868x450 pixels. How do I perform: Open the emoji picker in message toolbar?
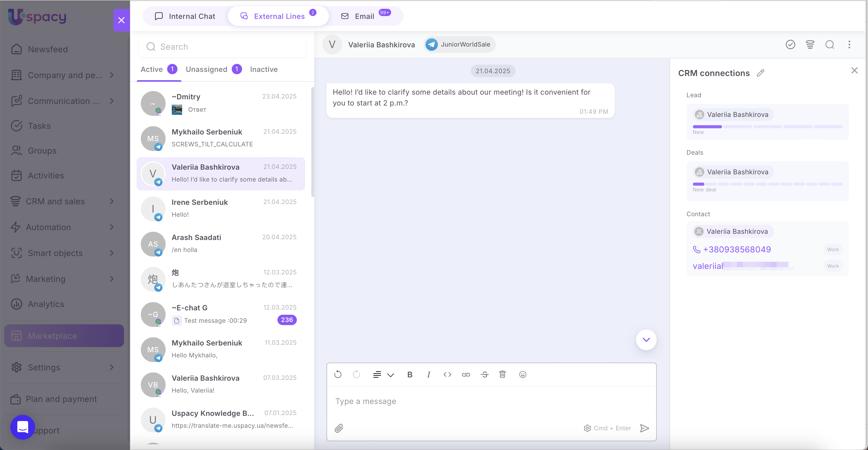pos(522,374)
